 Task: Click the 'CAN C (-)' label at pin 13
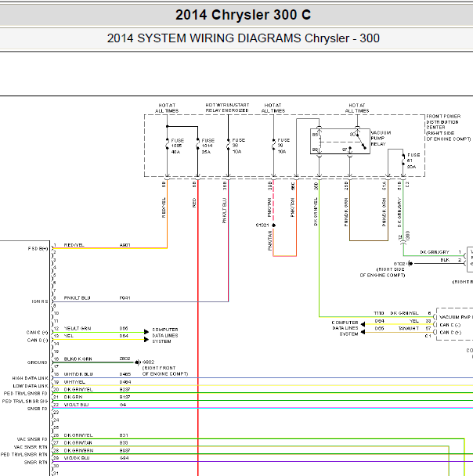click(38, 341)
